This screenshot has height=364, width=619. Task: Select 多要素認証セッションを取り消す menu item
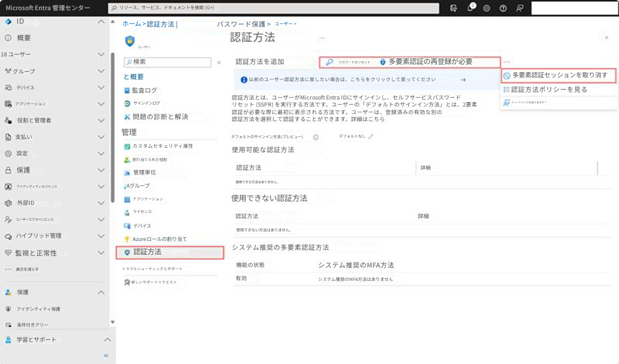point(559,75)
